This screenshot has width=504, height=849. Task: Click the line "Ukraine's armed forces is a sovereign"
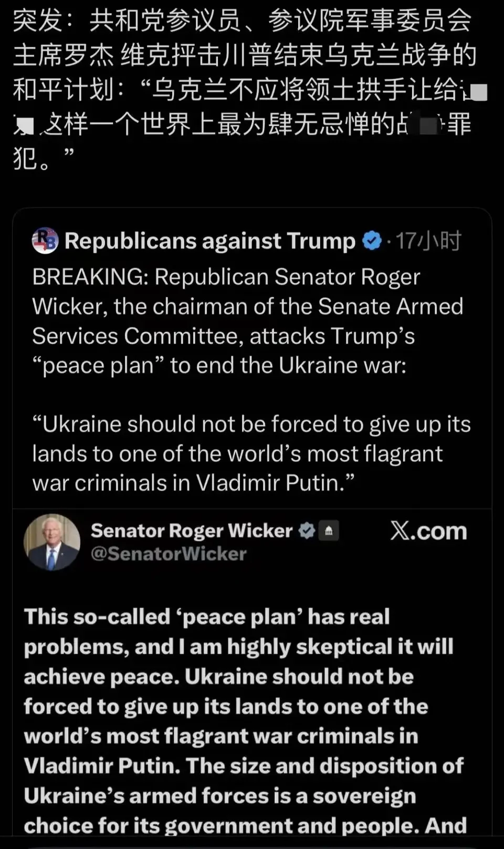coord(220,796)
